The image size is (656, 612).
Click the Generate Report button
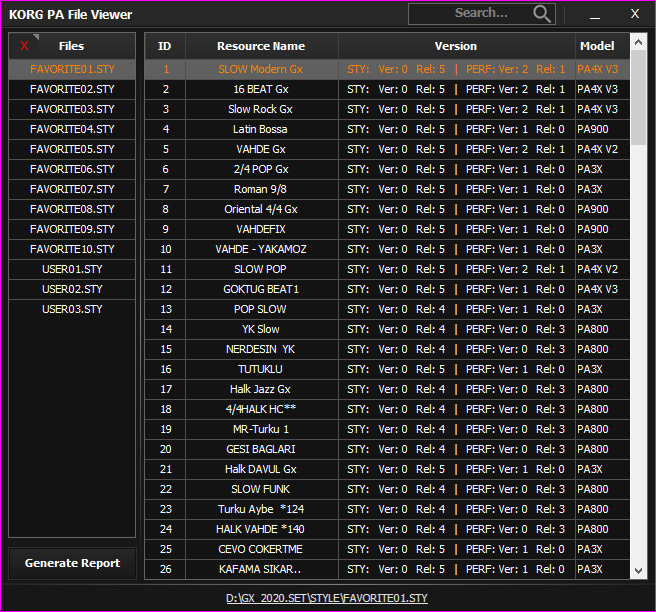coord(72,563)
